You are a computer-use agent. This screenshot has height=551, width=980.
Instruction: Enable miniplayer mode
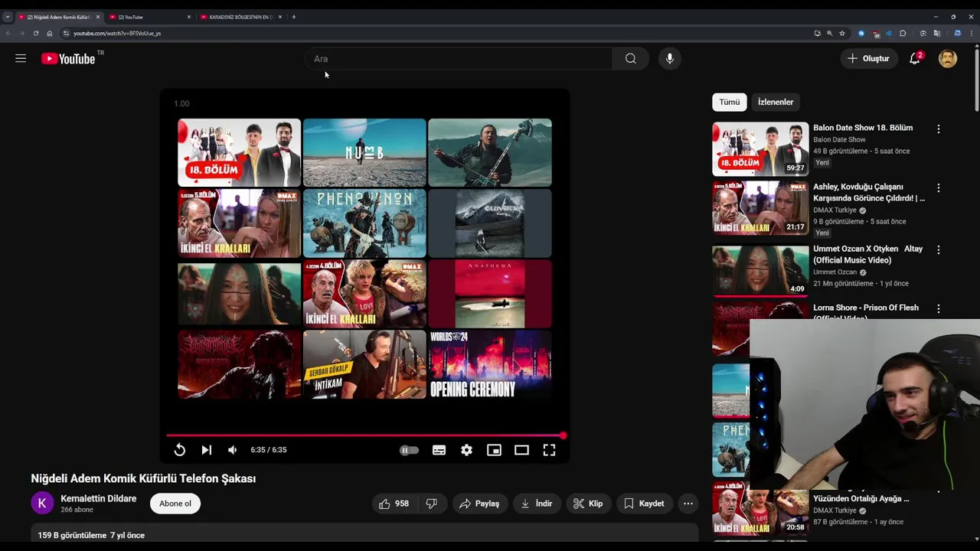pyautogui.click(x=494, y=450)
